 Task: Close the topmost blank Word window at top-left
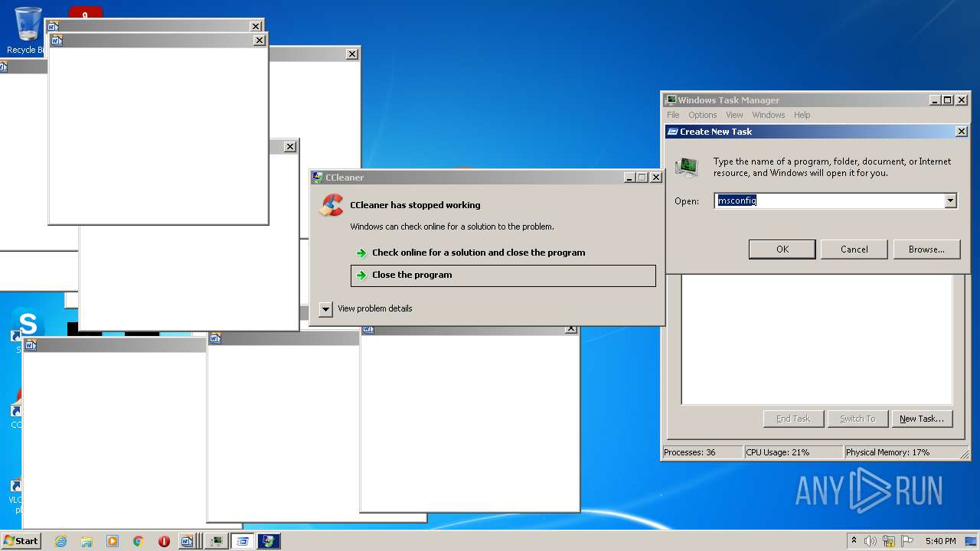click(x=260, y=41)
